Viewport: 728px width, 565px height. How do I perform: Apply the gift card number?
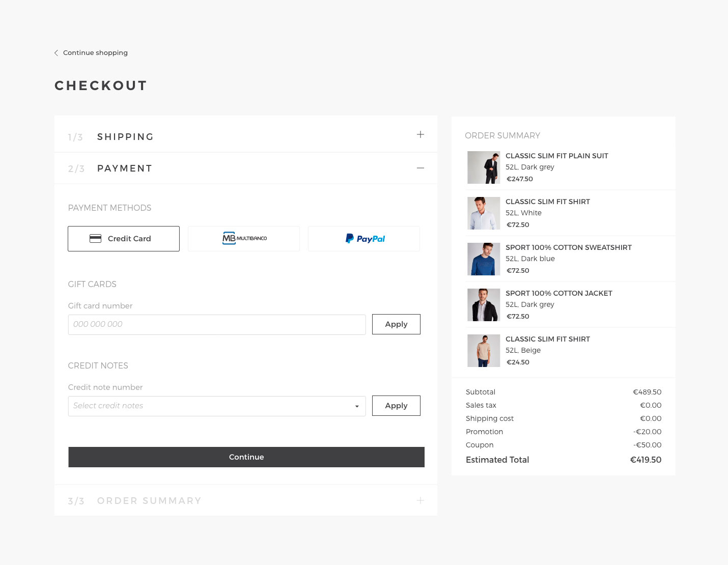pos(396,324)
